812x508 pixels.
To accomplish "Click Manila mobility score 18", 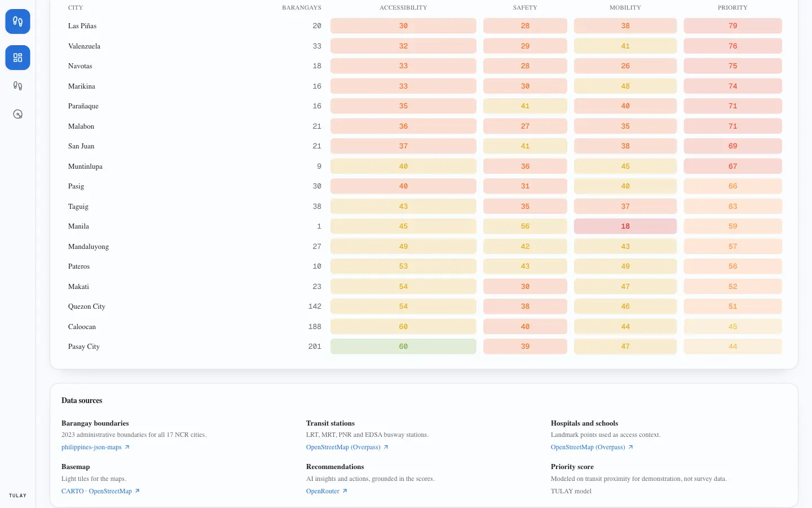I will pyautogui.click(x=625, y=226).
